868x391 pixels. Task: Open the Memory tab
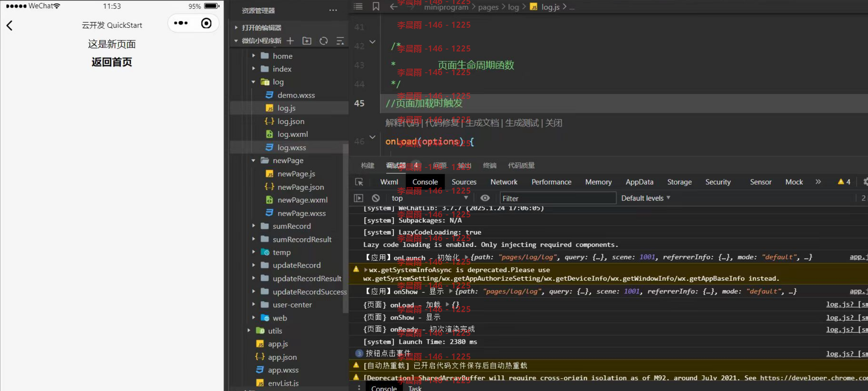(x=598, y=182)
